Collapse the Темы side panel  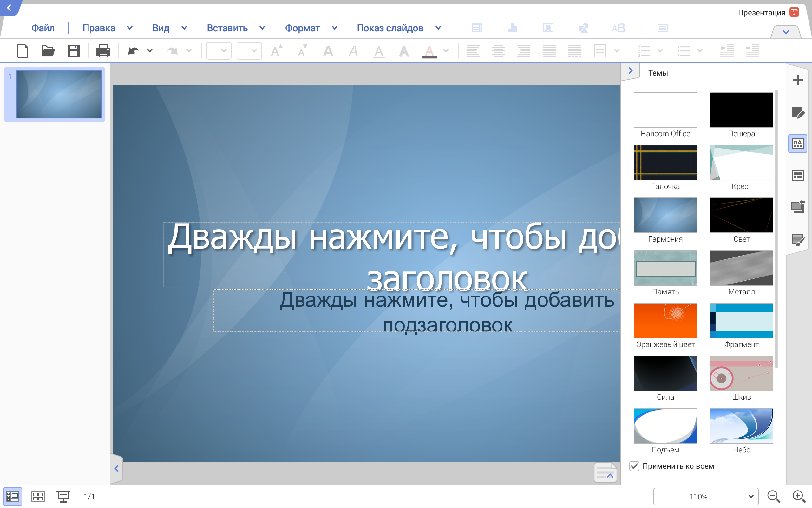630,70
